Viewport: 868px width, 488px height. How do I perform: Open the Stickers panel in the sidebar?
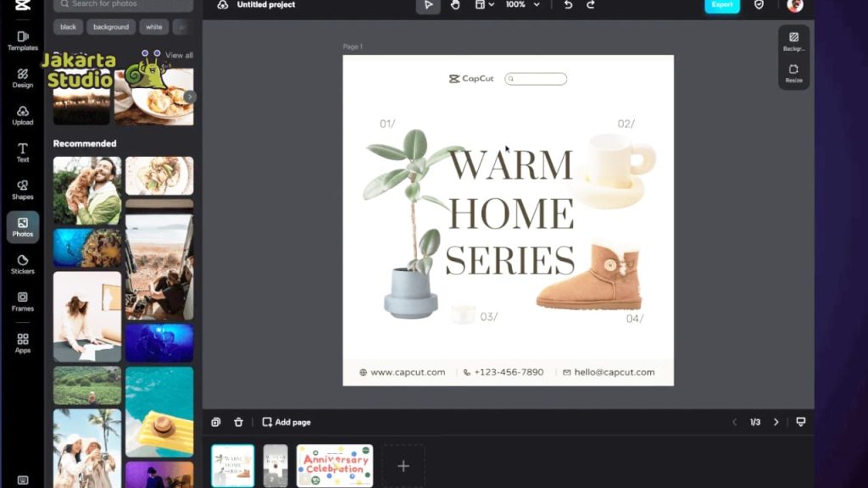coord(22,265)
